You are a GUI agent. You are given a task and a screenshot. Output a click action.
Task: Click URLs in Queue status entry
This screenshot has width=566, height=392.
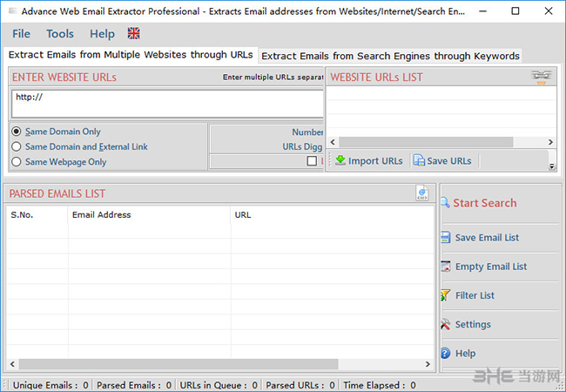[x=219, y=385]
